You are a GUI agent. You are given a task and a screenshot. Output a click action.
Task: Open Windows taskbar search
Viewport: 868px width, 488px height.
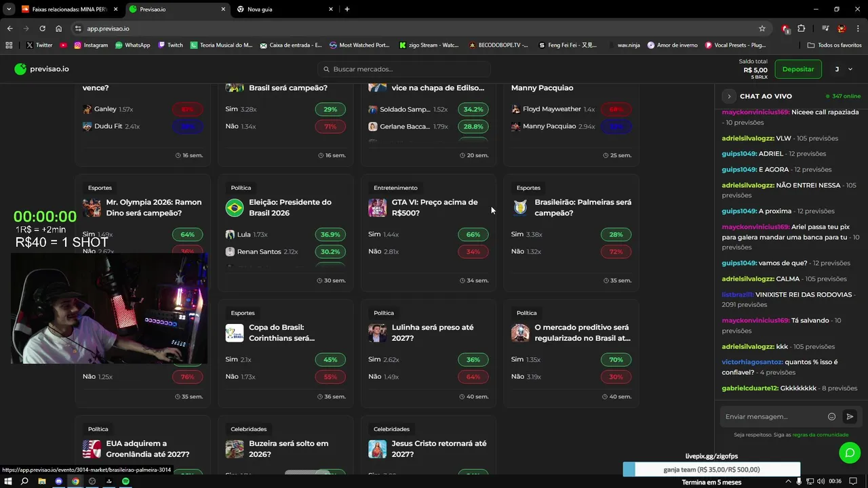pyautogui.click(x=24, y=481)
